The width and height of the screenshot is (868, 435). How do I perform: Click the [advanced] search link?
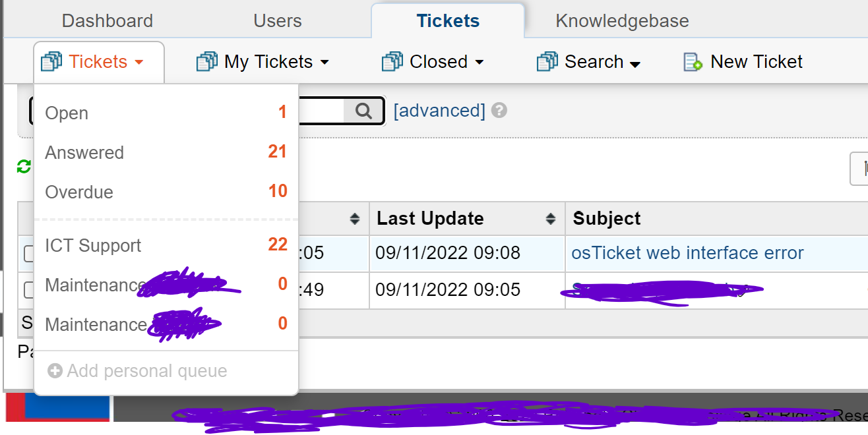coord(439,111)
